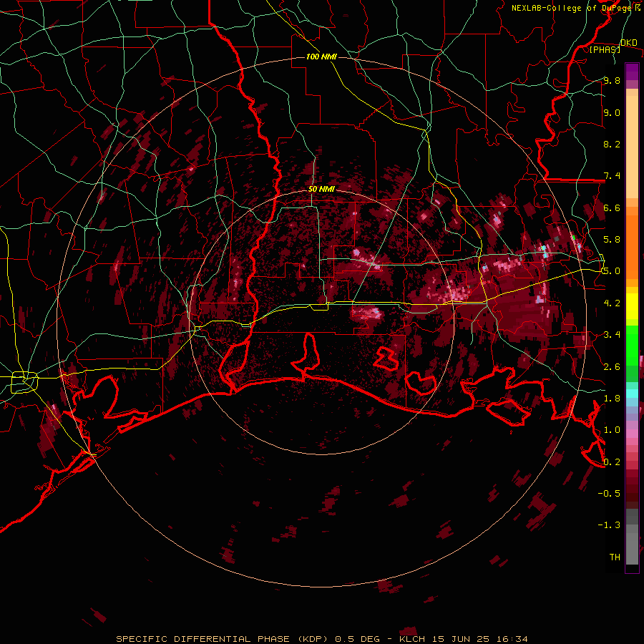Select the 9.8 value on the color scale
Viewport: 644px width, 644px height.
[612, 80]
